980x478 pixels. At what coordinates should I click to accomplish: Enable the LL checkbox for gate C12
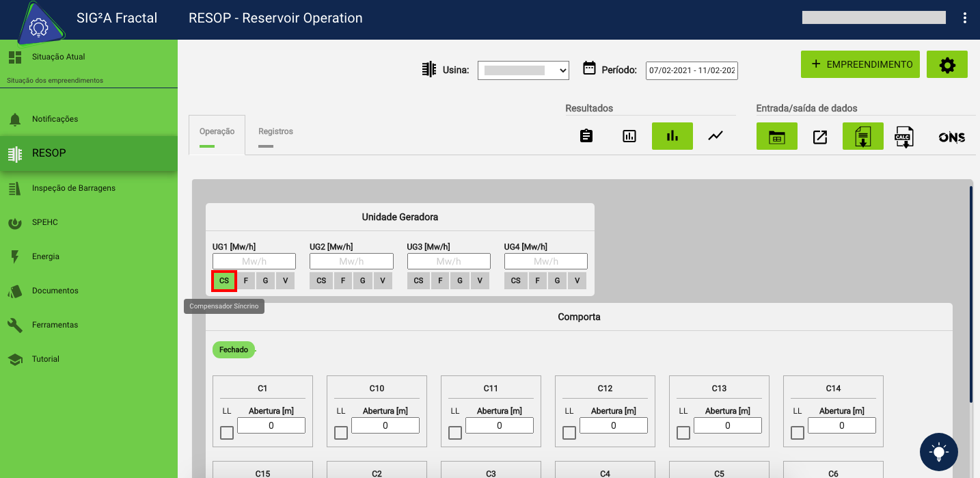(569, 433)
